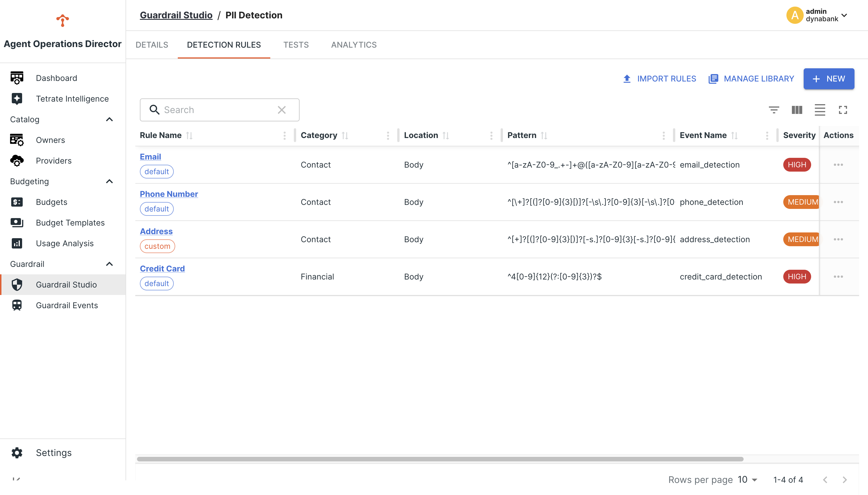Go to previous page of rules
Screen dimensions: 868x495
[825, 480]
